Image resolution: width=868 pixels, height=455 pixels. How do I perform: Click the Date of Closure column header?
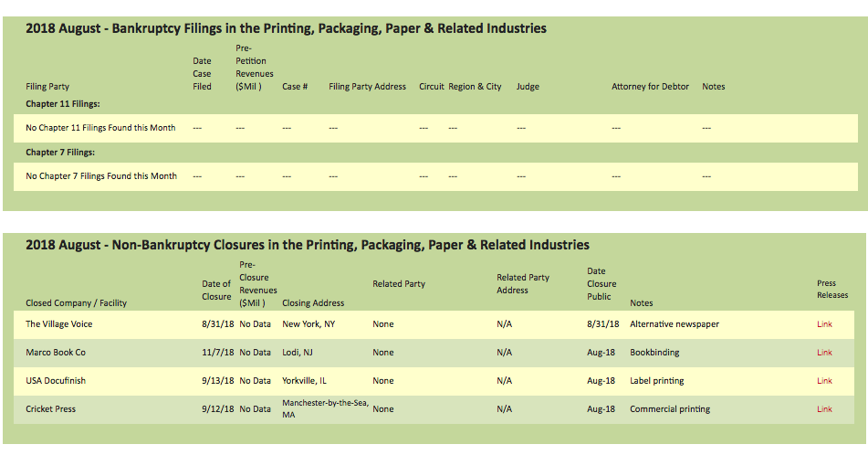coord(216,291)
